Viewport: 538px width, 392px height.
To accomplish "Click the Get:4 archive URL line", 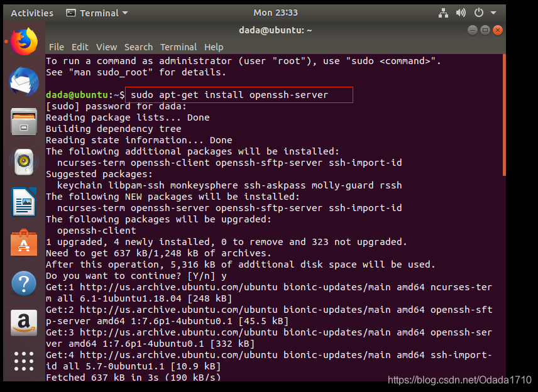I will (269, 356).
